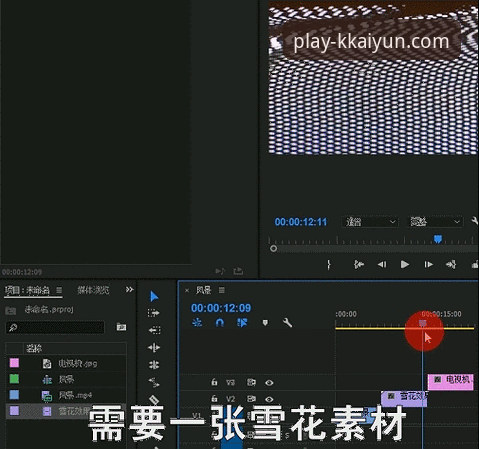The image size is (479, 449).
Task: Select the purple 雪花效果 clip on V2
Action: coord(404,398)
